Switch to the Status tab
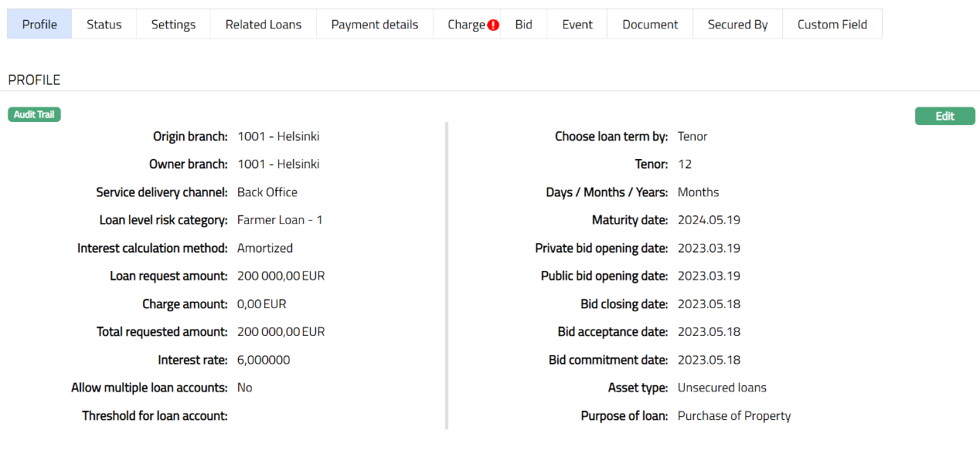980x454 pixels. pos(104,25)
